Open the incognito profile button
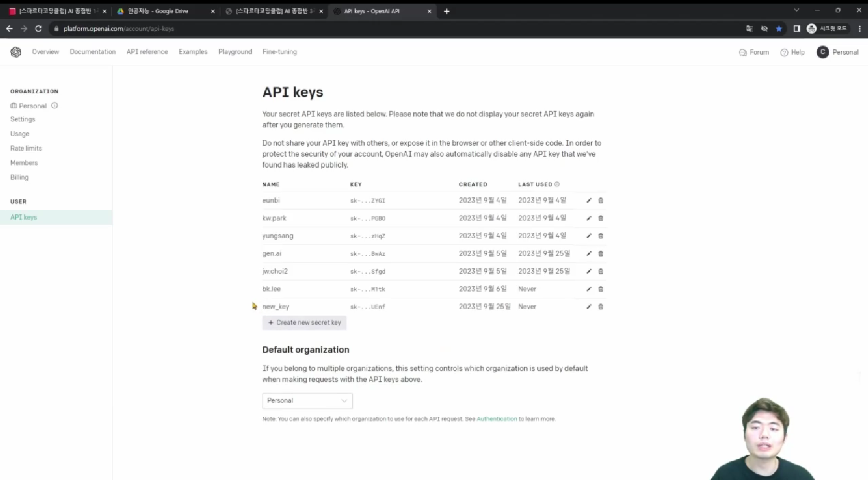Screen dimensions: 868x480 click(827, 28)
